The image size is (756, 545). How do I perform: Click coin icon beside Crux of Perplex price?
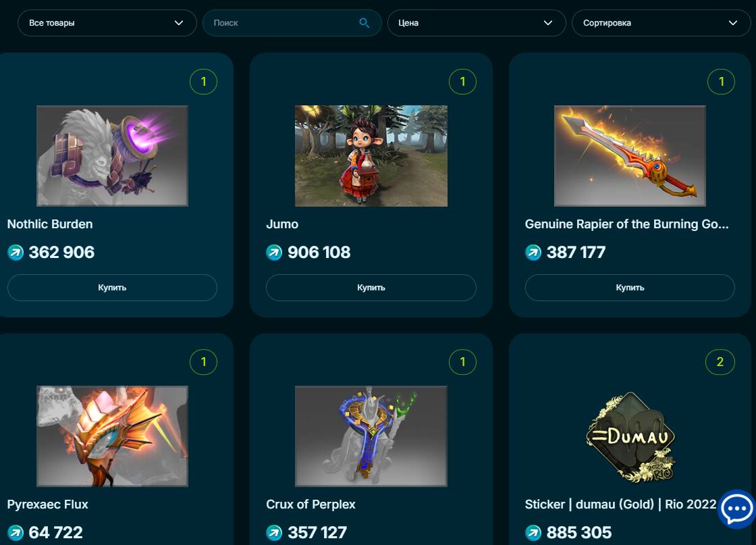point(274,532)
